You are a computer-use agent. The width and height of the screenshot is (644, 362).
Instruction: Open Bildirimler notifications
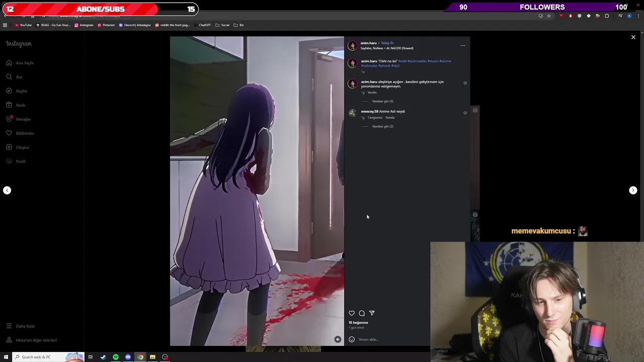point(20,133)
